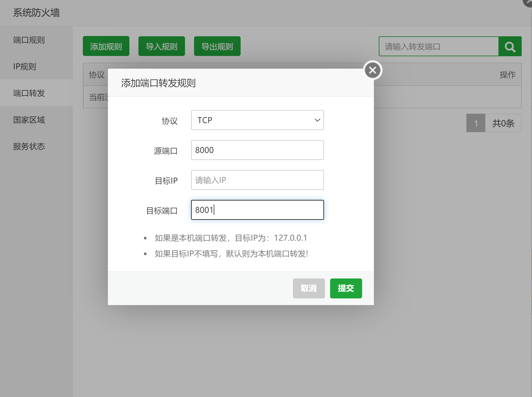
Task: Click the dropdown chevron arrow in protocol selector
Action: (x=317, y=120)
